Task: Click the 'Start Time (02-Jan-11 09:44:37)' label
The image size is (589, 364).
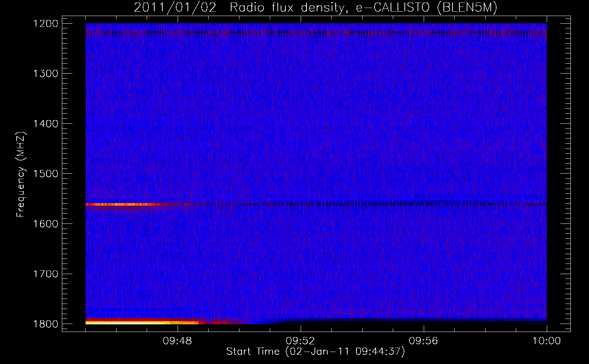Action: (316, 352)
